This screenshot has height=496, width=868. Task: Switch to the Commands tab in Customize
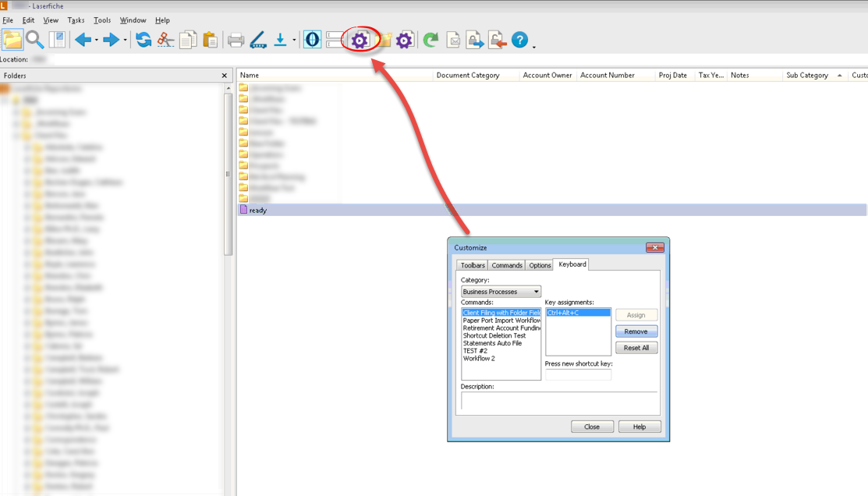[x=507, y=265]
